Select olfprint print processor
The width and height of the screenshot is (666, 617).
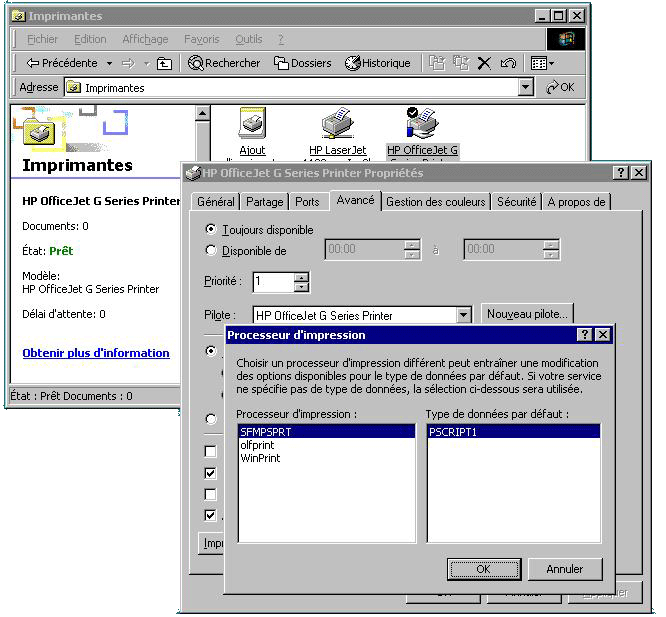[327, 445]
